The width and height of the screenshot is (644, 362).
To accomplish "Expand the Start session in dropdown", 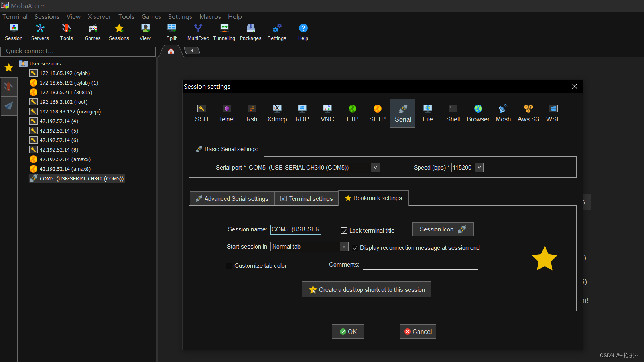I will tap(344, 247).
